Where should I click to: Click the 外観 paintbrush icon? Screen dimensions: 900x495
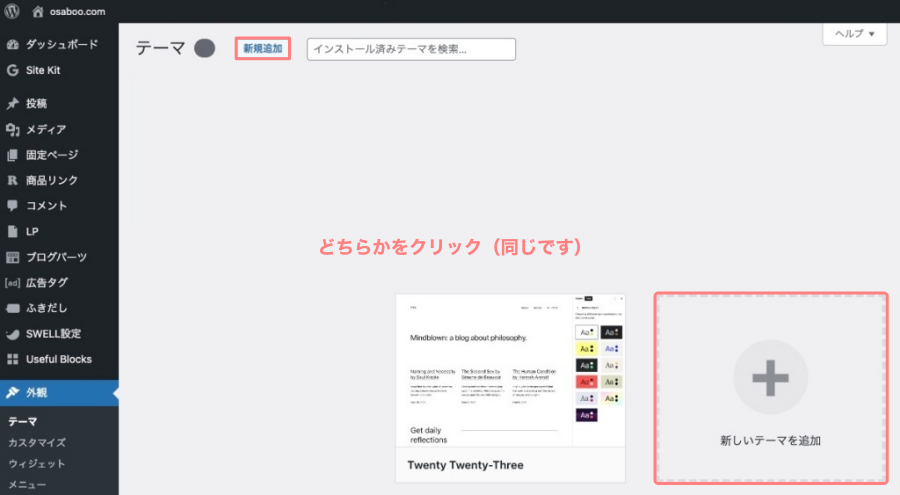point(13,393)
